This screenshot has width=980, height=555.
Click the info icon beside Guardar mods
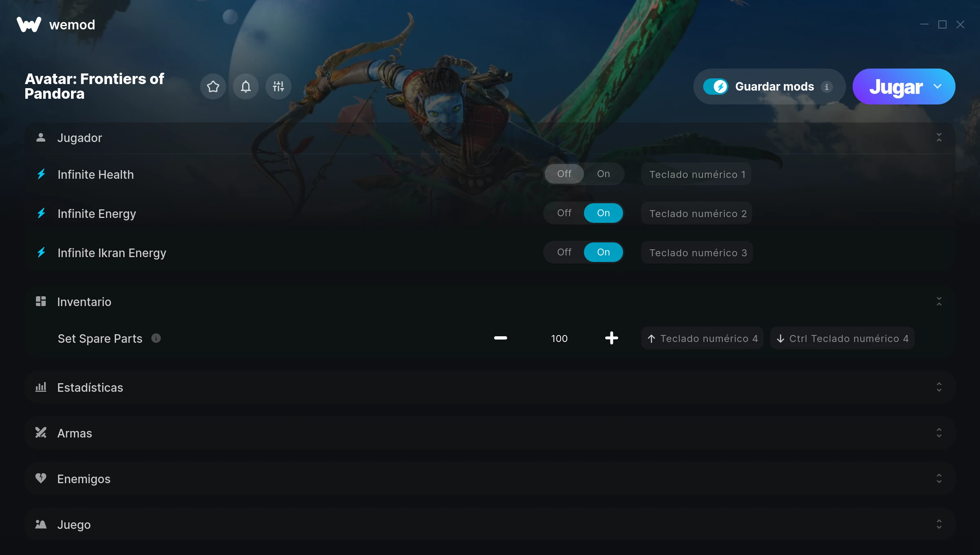[x=827, y=87]
